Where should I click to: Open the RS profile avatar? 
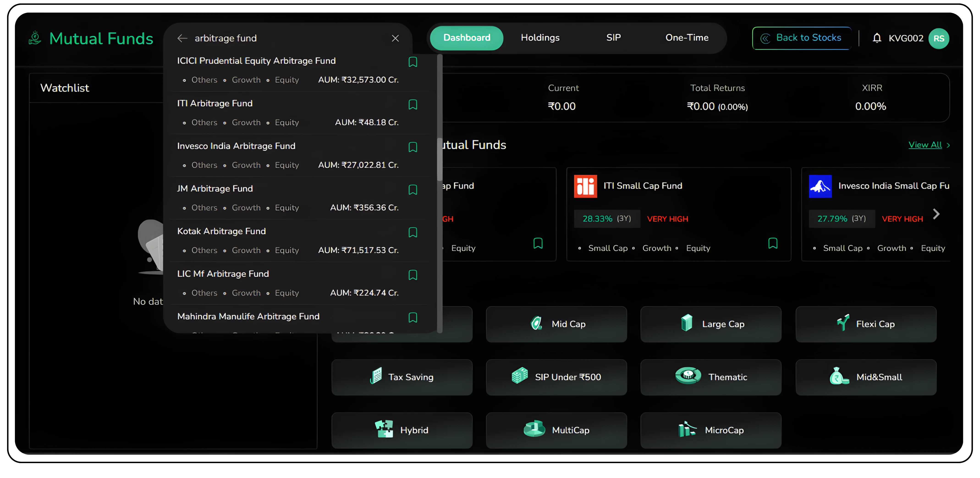pyautogui.click(x=939, y=38)
